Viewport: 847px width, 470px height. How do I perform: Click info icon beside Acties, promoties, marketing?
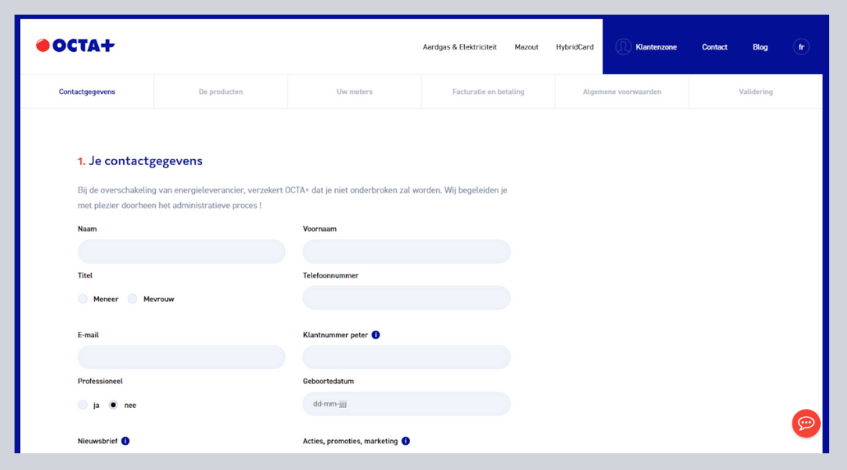coord(405,440)
